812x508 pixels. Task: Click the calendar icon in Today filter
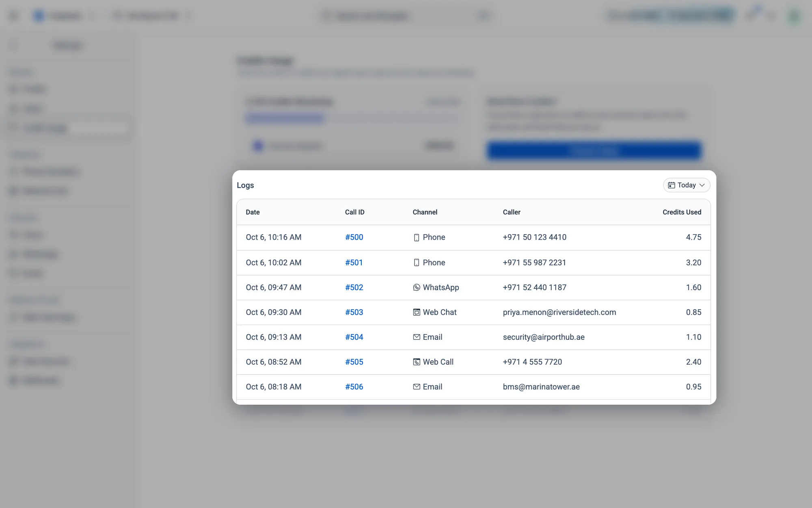(x=672, y=185)
